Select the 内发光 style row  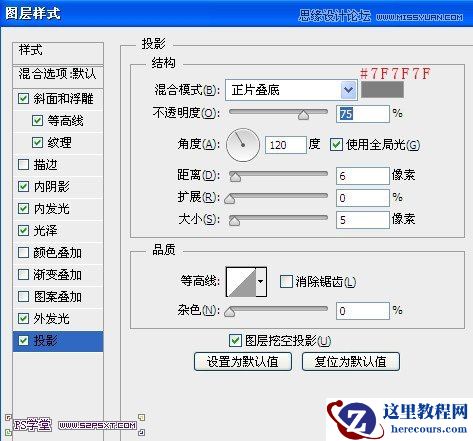click(x=58, y=209)
